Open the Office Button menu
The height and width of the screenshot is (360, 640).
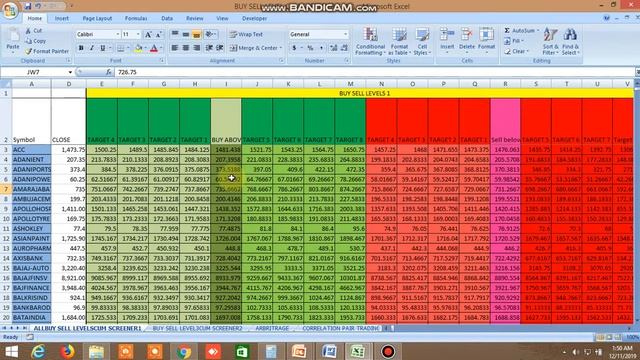(9, 9)
